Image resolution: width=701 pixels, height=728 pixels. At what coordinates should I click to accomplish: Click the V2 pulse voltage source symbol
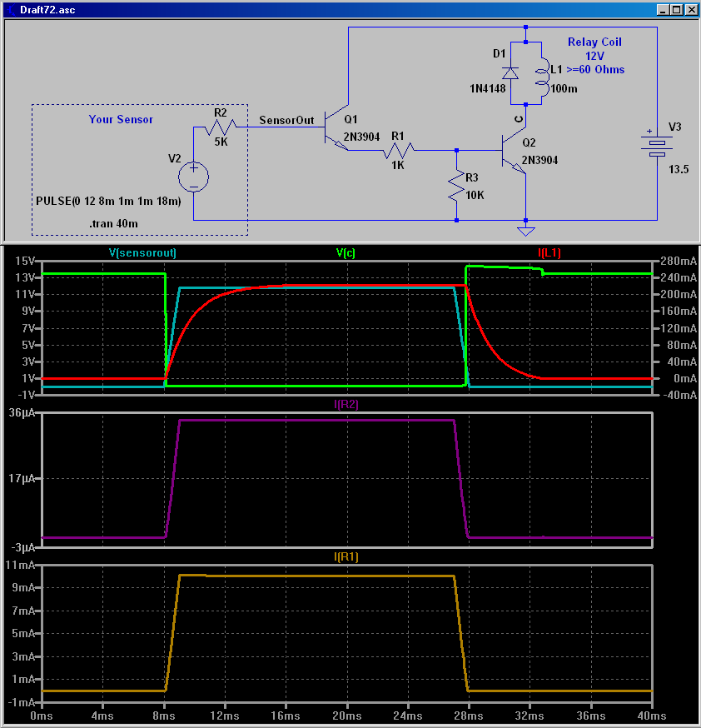(193, 177)
